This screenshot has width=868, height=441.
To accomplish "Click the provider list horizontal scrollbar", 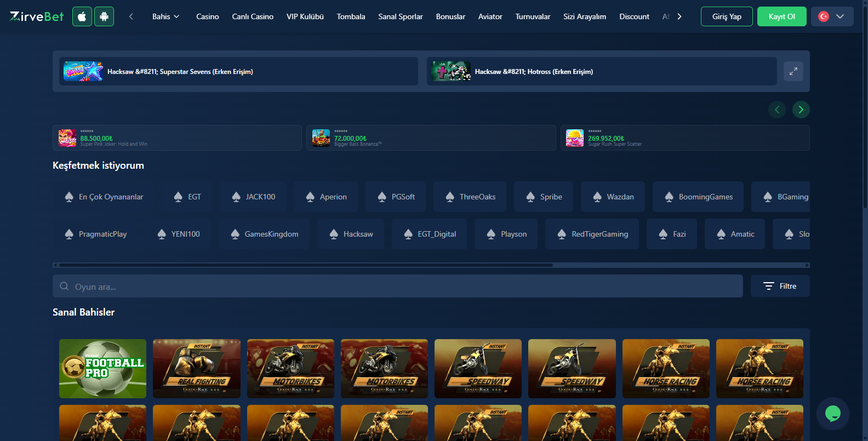I will (306, 265).
